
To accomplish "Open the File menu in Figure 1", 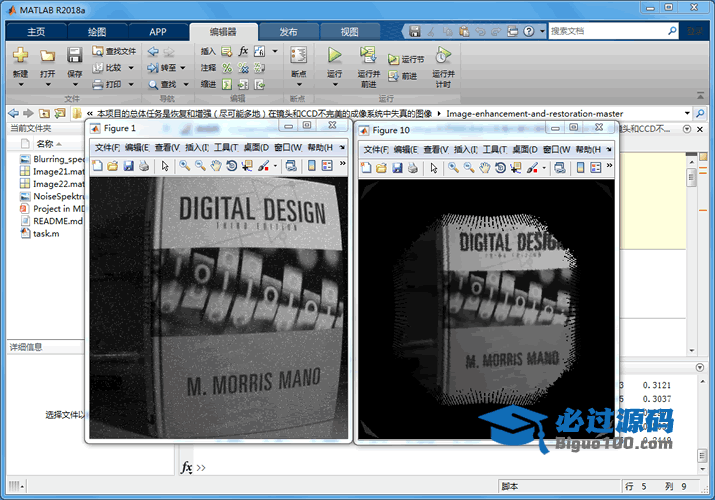I will (x=107, y=148).
